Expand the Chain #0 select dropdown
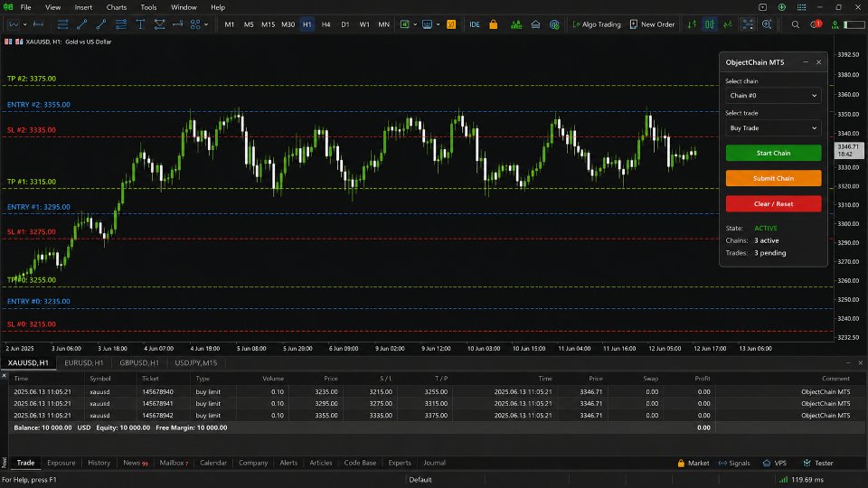This screenshot has width=868, height=488. [773, 96]
